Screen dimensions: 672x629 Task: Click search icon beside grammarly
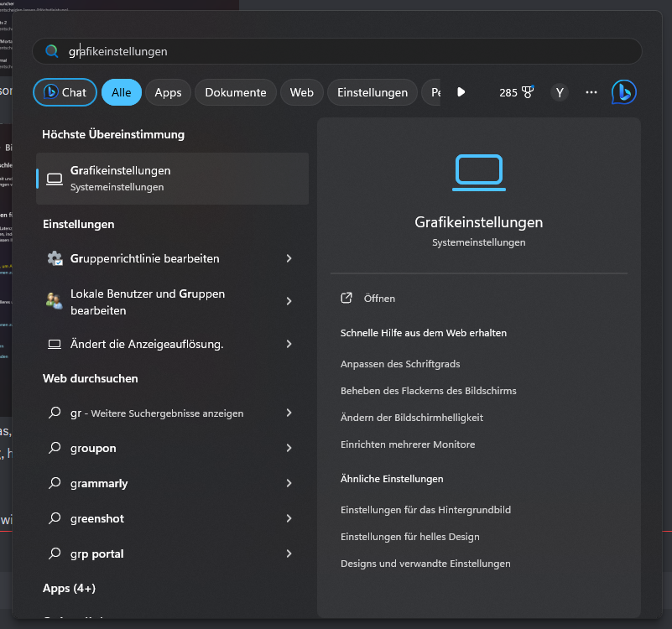[55, 483]
